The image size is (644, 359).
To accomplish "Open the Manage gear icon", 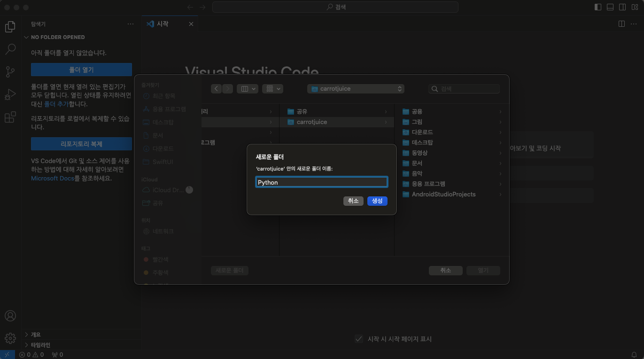I will pos(10,338).
